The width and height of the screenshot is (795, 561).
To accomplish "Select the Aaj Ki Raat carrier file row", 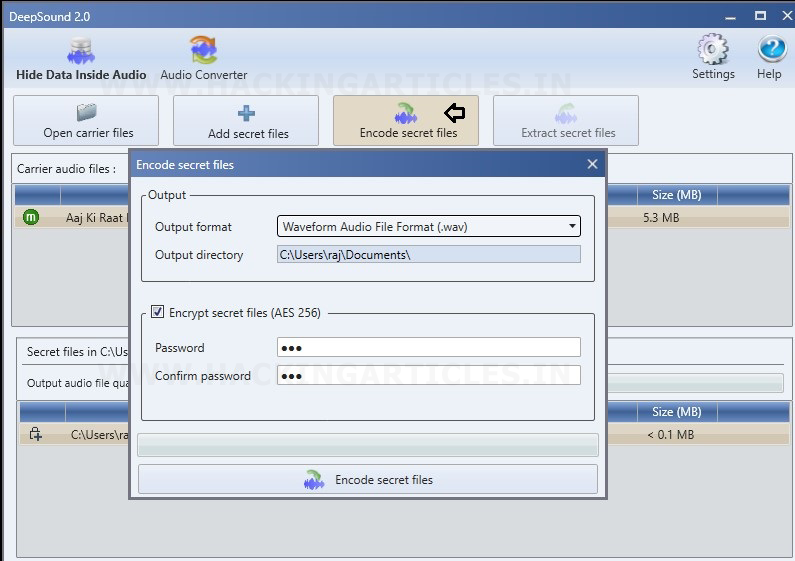I will click(402, 218).
